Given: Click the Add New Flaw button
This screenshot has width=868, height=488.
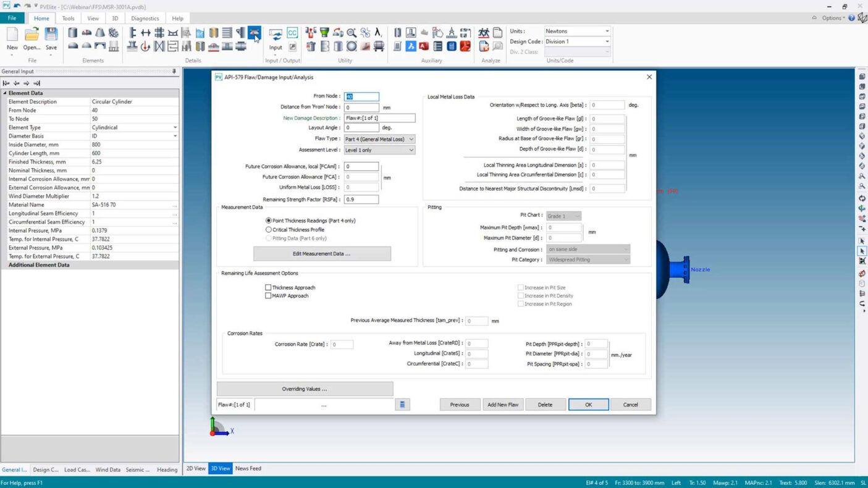Looking at the screenshot, I should point(503,405).
